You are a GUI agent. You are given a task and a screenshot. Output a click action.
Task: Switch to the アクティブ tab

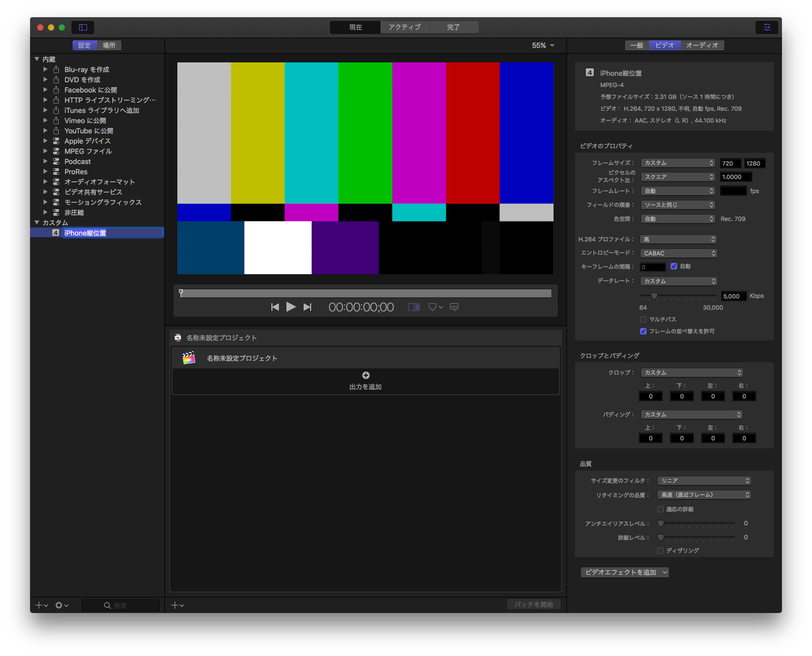(405, 27)
